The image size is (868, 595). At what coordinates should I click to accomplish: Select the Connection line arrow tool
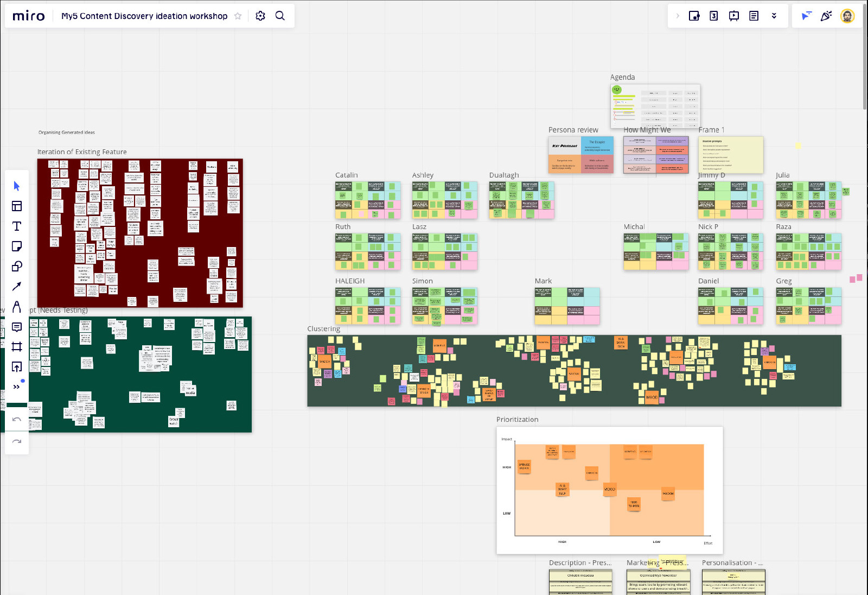click(x=17, y=286)
